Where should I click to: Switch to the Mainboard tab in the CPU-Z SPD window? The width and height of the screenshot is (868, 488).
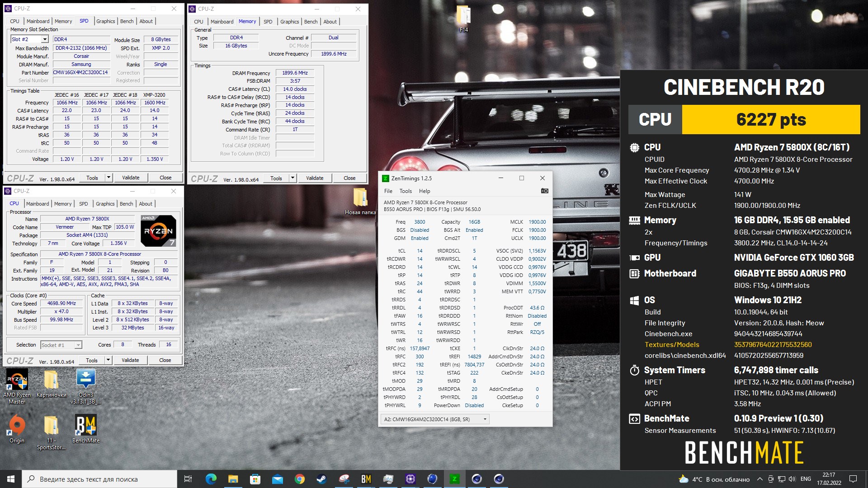(x=38, y=21)
